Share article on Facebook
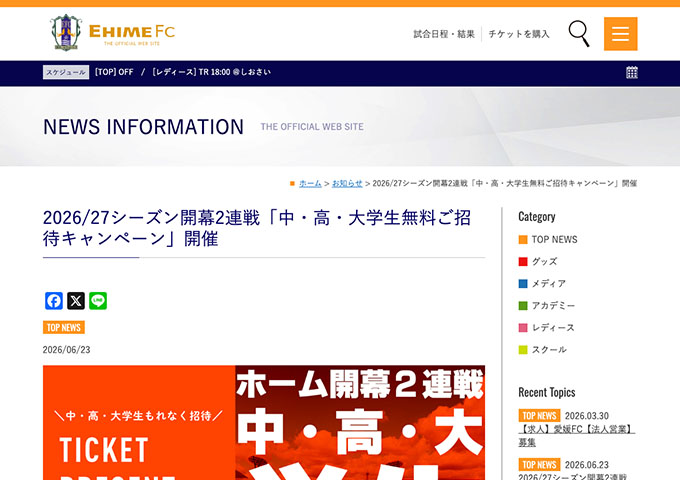 (54, 301)
